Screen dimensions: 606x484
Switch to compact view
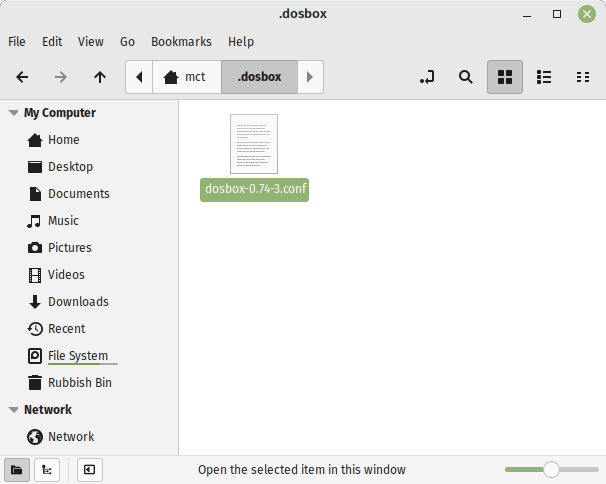click(x=583, y=77)
